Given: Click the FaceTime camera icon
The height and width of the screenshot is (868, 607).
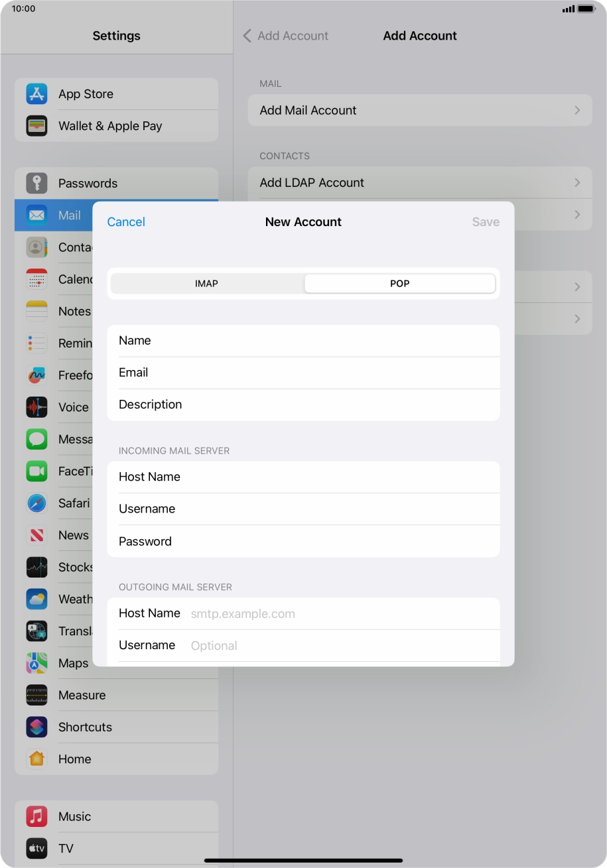Looking at the screenshot, I should 36,471.
